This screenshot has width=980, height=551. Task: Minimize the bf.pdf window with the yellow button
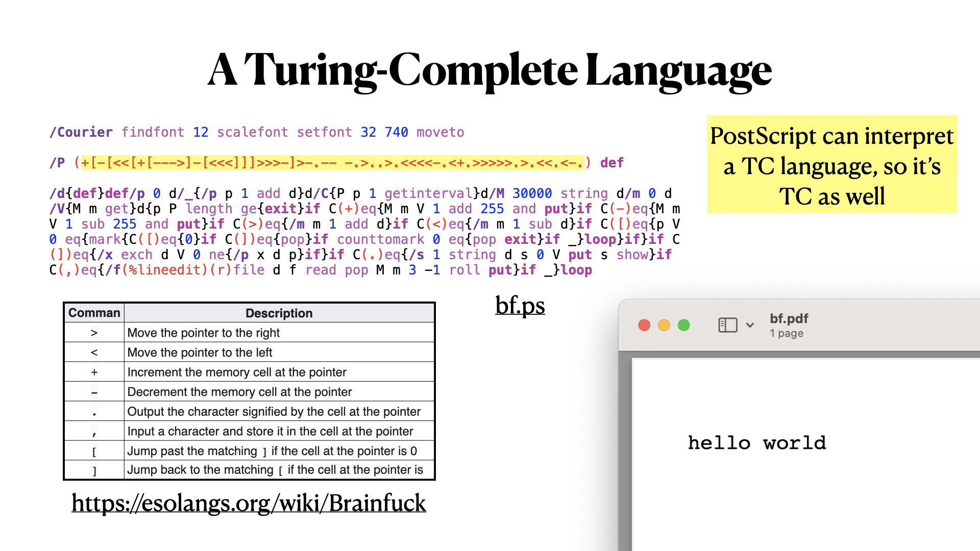[x=664, y=325]
